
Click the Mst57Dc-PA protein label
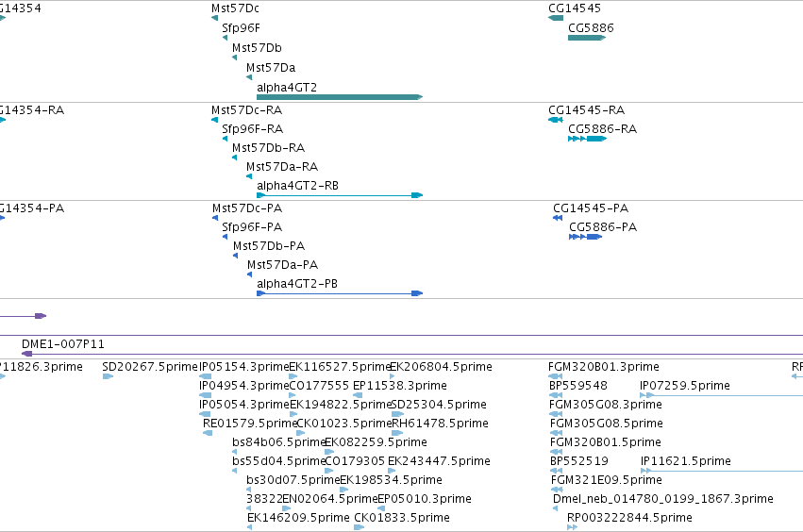(x=247, y=208)
